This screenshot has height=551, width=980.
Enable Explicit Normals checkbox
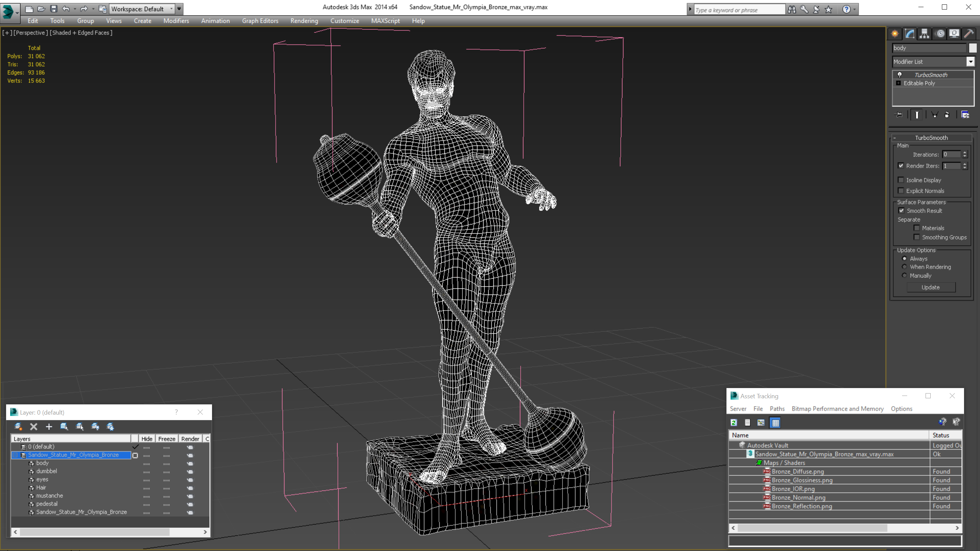pos(901,190)
